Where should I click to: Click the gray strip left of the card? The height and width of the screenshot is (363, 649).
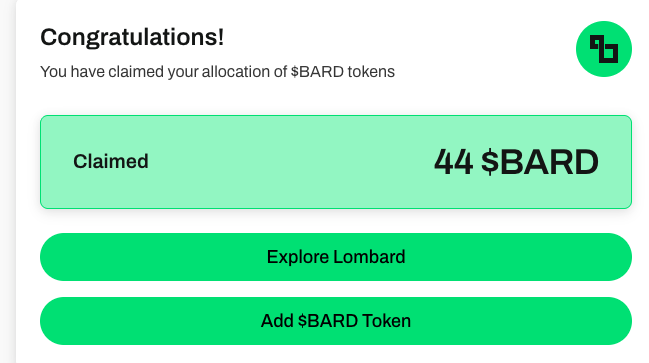(8, 181)
